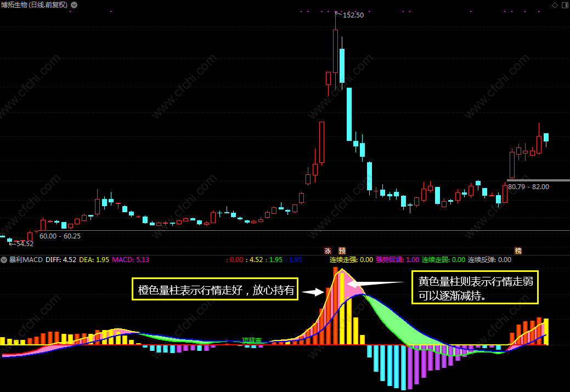
Task: Toggle the side panel layout icon
Action: tap(566, 5)
